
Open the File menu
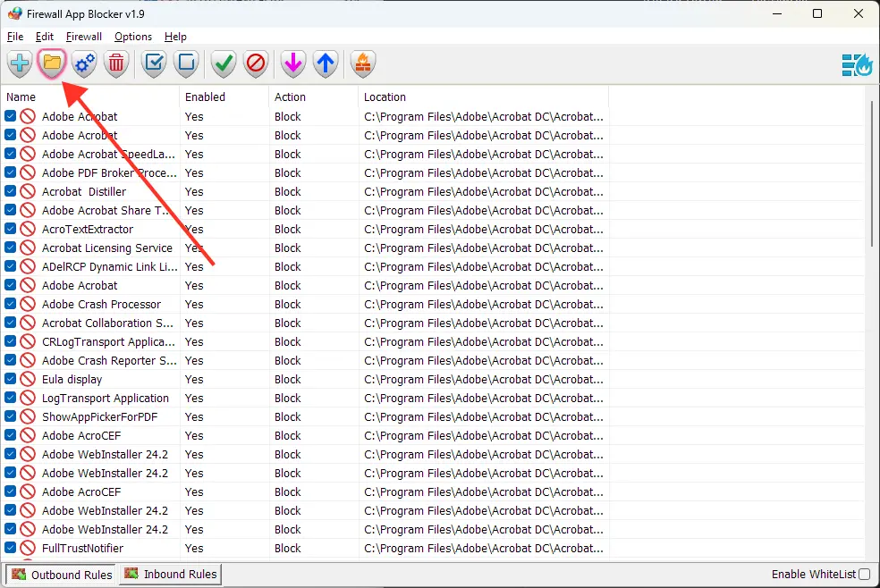coord(15,37)
